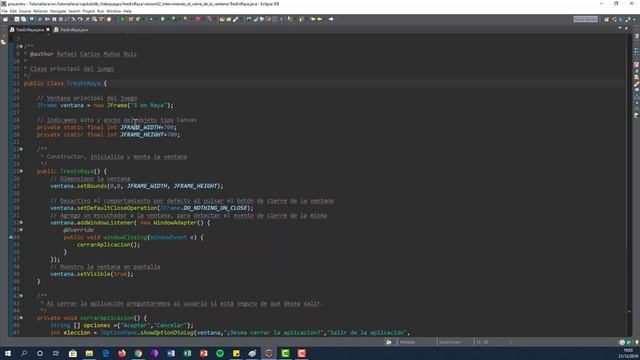
Task: Click the Quick Access search field
Action: click(585, 19)
